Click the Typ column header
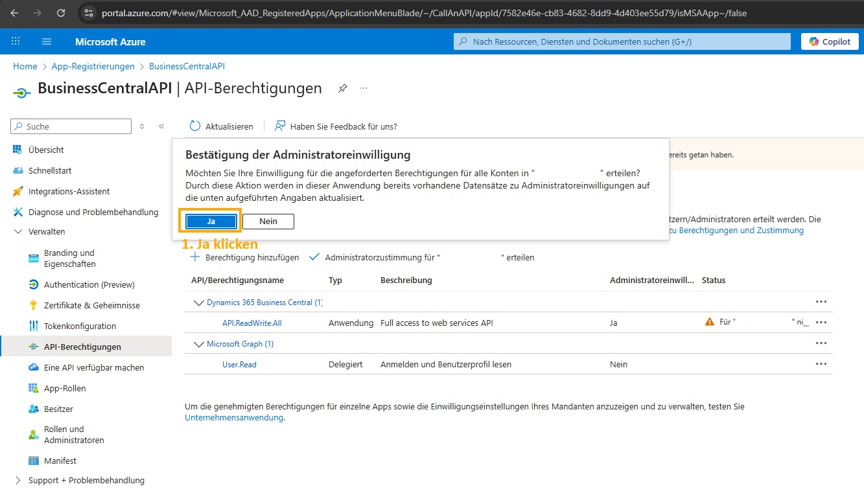This screenshot has width=864, height=504. point(335,281)
